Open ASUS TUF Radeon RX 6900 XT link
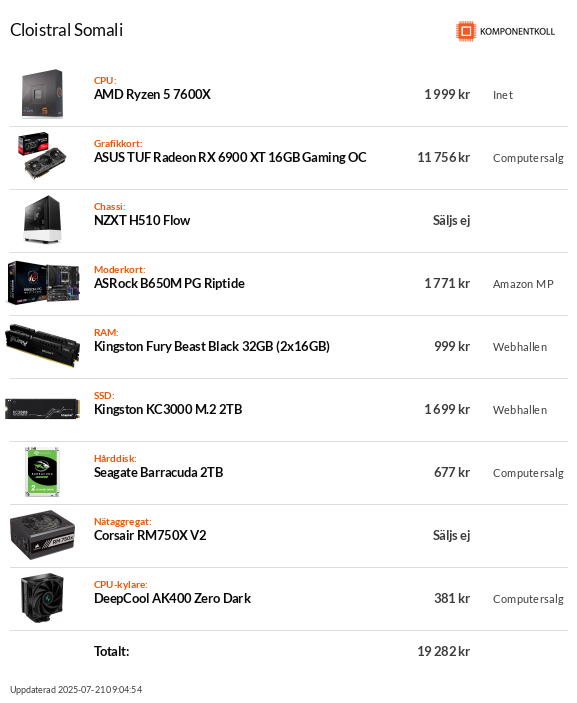The image size is (577, 703). tap(230, 157)
